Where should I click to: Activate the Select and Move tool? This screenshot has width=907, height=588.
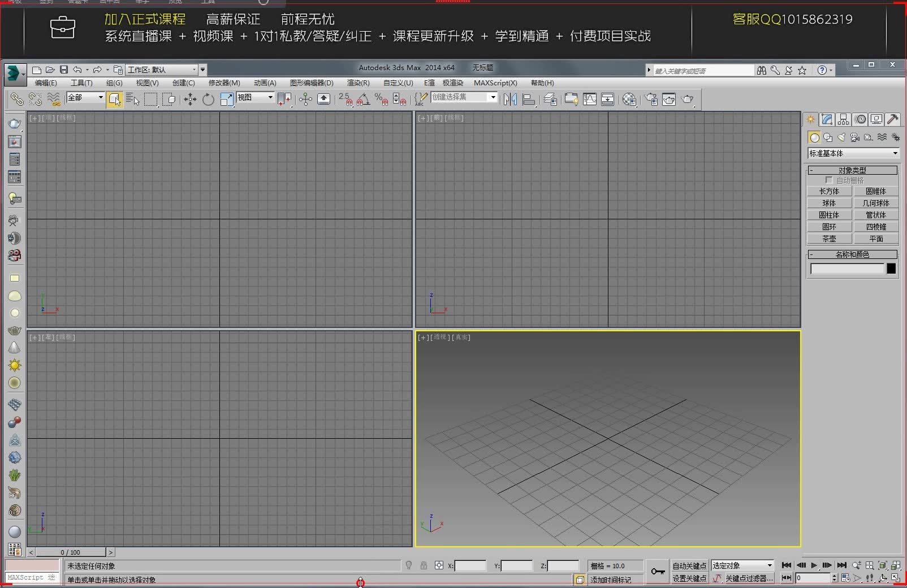[x=190, y=99]
